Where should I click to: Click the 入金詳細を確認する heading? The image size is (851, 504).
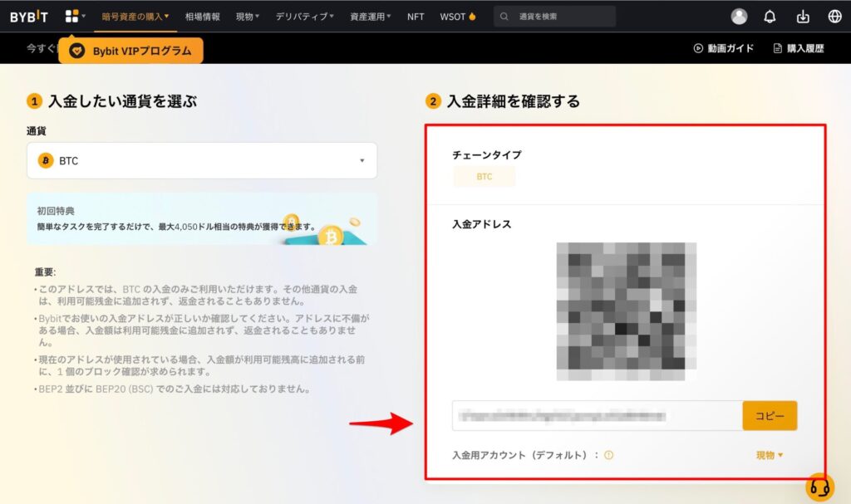[514, 101]
